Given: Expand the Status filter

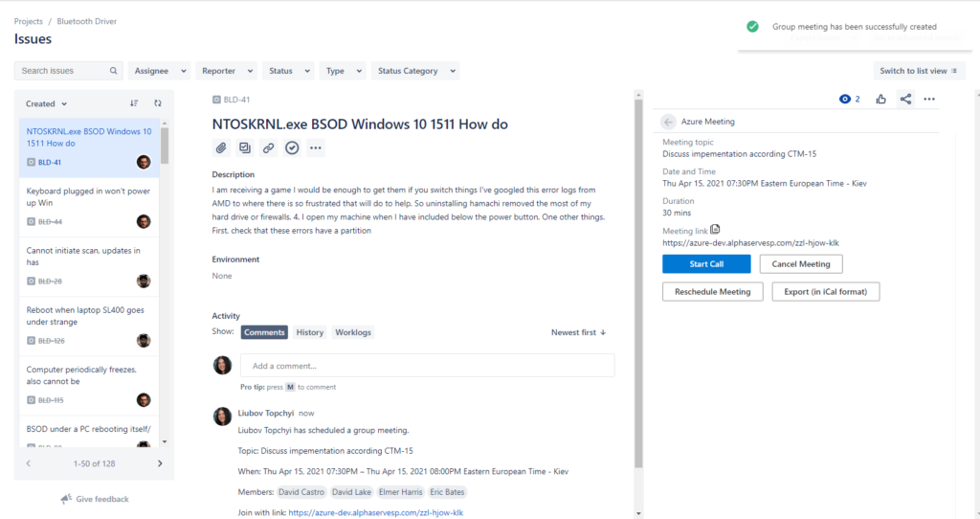Looking at the screenshot, I should (x=288, y=71).
